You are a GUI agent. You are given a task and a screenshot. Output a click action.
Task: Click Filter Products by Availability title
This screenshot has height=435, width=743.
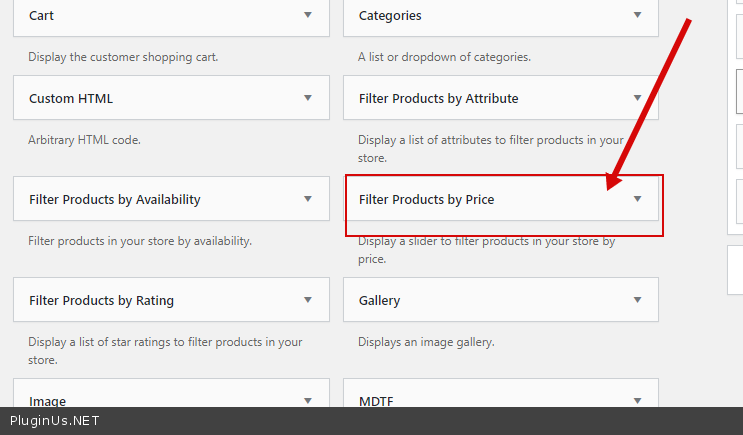tap(115, 199)
